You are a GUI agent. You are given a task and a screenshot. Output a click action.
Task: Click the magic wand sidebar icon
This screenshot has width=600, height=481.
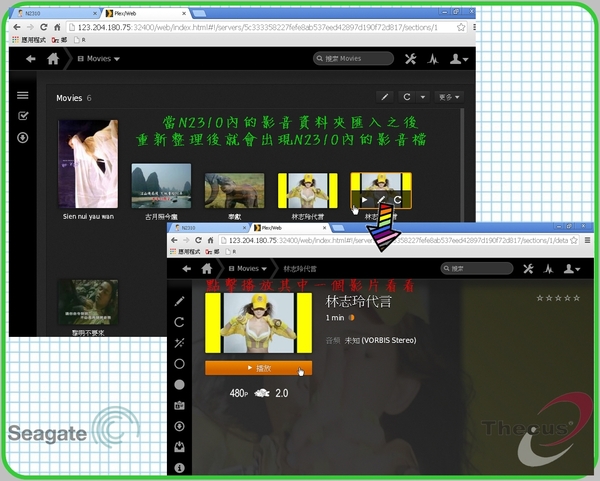[179, 342]
